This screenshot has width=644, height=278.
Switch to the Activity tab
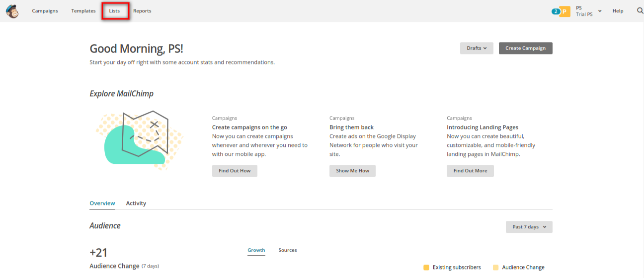pos(136,203)
